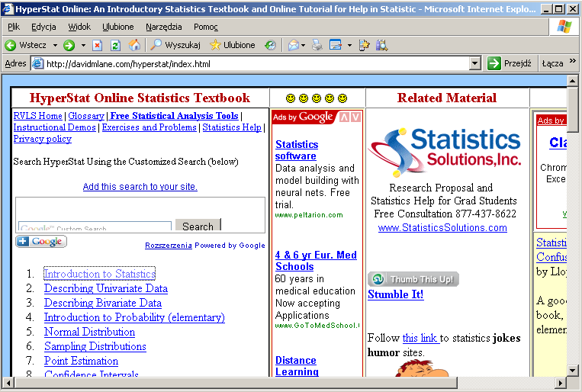Open Ulubione favorites star in toolbar
582x392 pixels.
pyautogui.click(x=233, y=45)
